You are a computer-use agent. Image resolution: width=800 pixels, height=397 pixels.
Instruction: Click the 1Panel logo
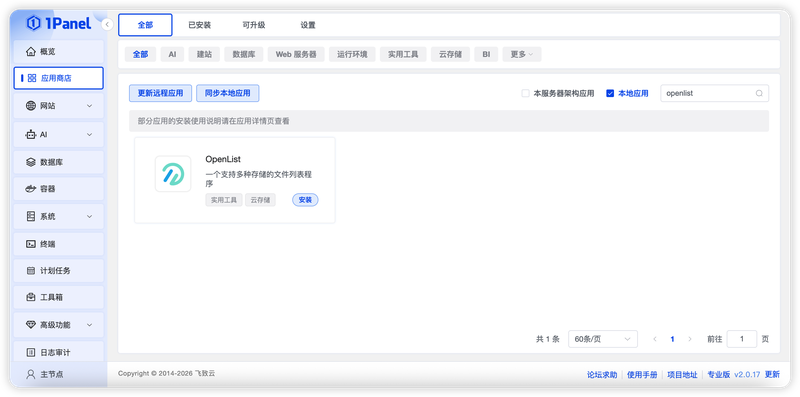[59, 23]
